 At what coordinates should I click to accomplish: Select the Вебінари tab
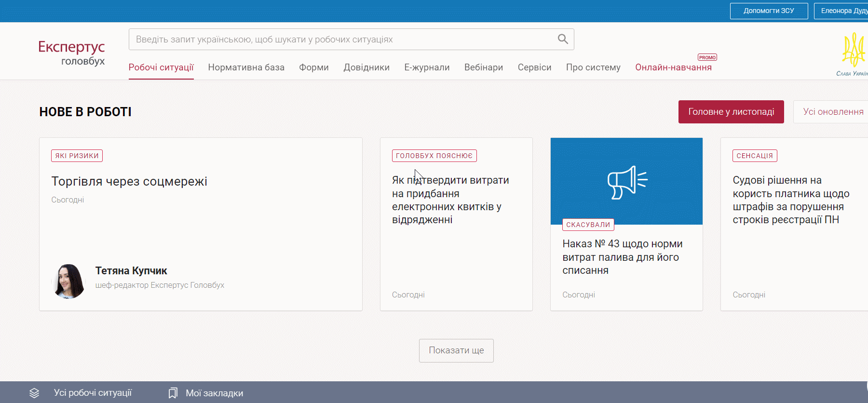(x=484, y=67)
